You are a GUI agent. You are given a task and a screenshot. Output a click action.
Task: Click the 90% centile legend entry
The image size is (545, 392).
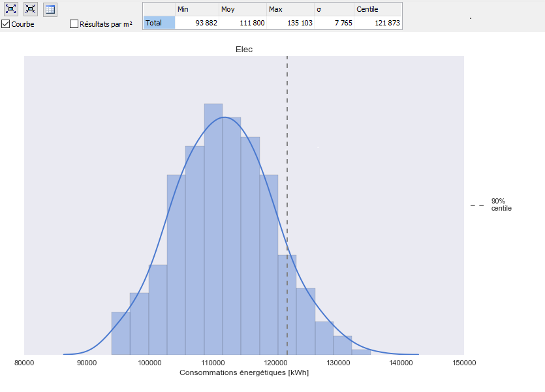click(491, 205)
